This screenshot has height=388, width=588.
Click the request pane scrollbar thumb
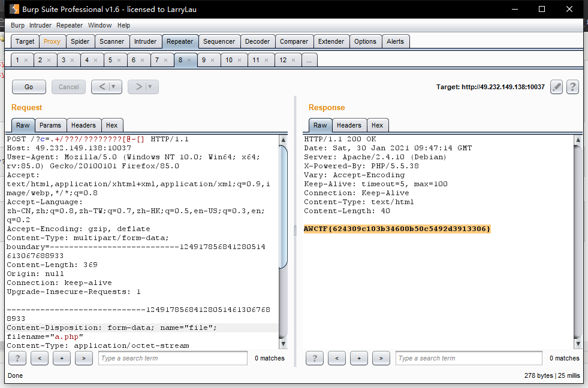[283, 207]
